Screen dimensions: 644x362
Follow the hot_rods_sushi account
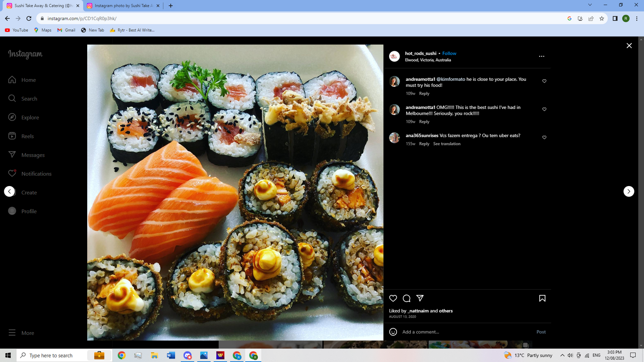[x=449, y=54]
